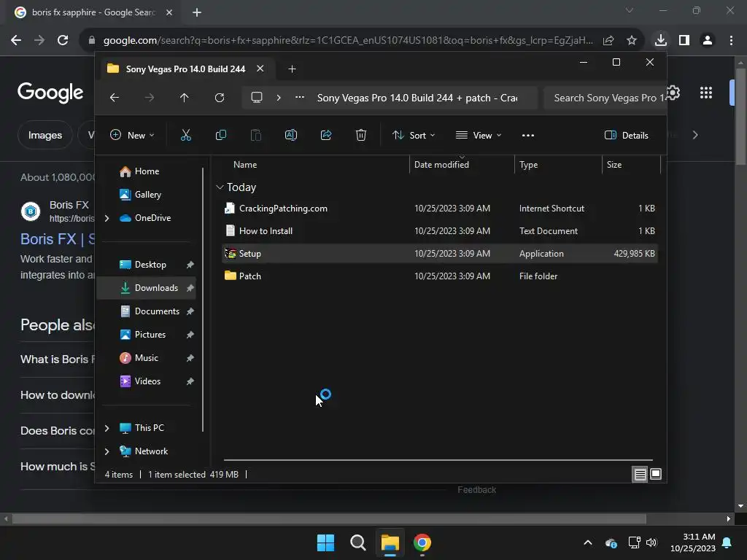Open Chrome three-dot menu
747x560 pixels.
coord(731,40)
